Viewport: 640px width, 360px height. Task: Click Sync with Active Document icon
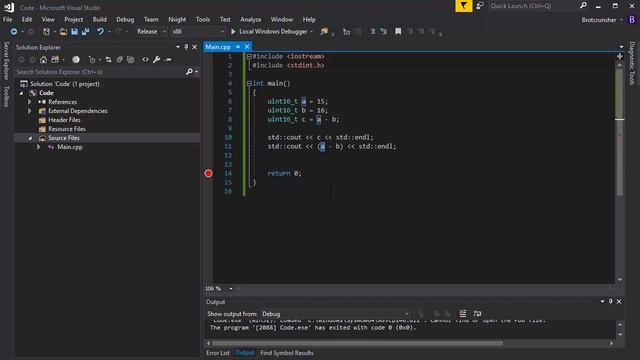pyautogui.click(x=108, y=60)
